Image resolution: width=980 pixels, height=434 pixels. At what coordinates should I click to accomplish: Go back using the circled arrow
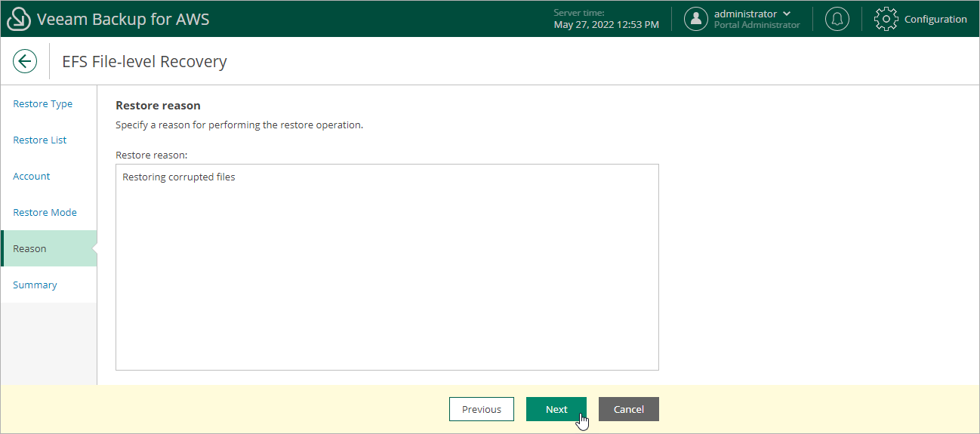pos(25,61)
